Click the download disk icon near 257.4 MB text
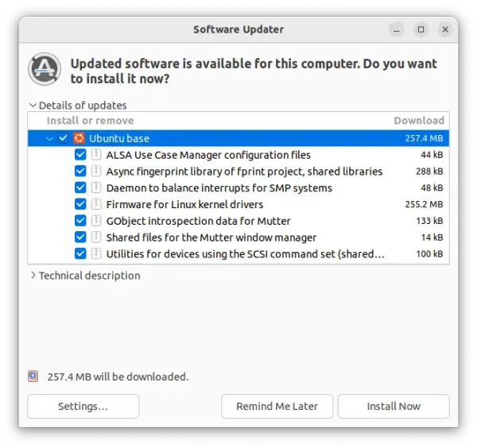 click(x=33, y=377)
